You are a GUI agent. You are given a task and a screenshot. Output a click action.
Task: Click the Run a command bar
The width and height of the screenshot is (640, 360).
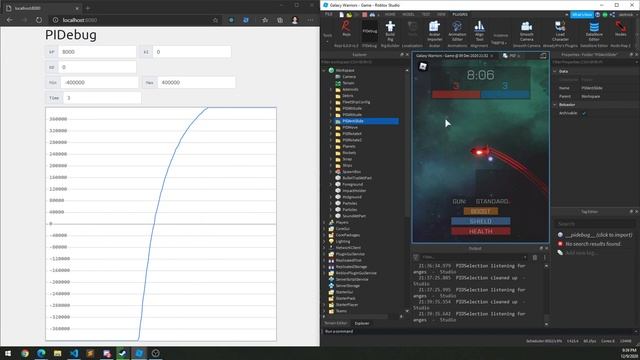(480, 331)
